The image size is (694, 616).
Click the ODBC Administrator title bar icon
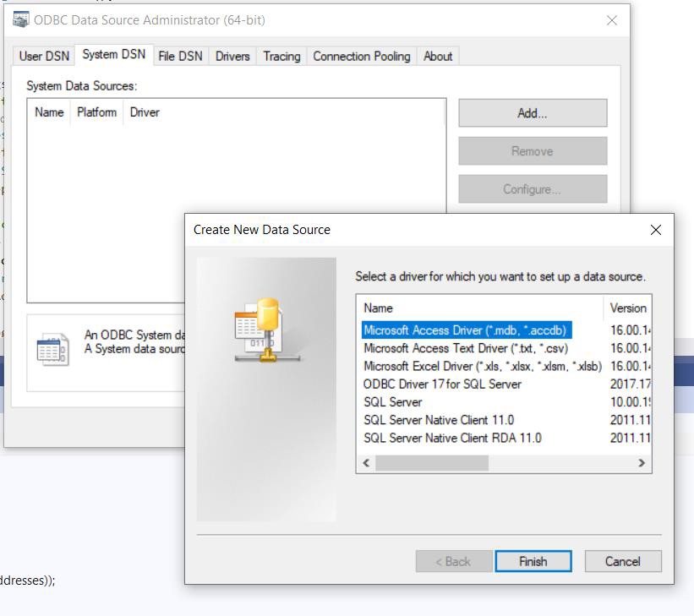[x=20, y=20]
